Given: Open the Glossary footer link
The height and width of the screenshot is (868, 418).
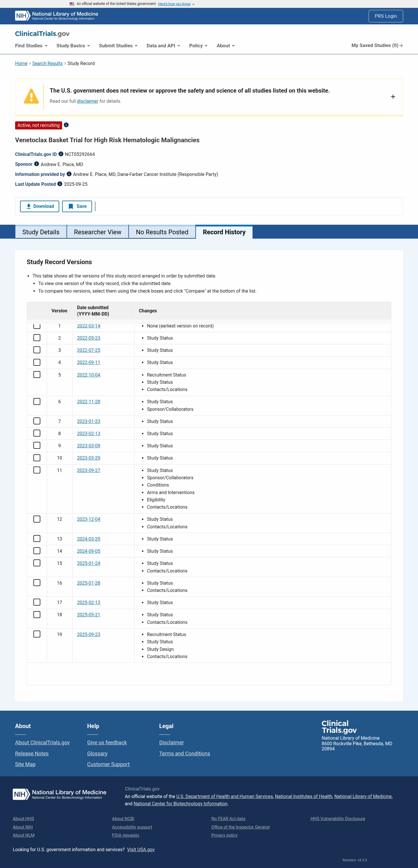Looking at the screenshot, I should click(97, 753).
